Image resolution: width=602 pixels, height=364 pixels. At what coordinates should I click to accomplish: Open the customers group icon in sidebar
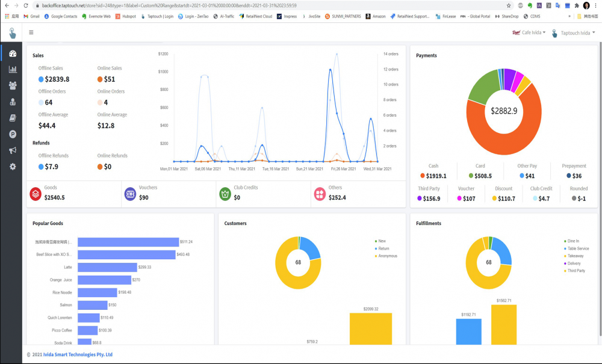(13, 85)
